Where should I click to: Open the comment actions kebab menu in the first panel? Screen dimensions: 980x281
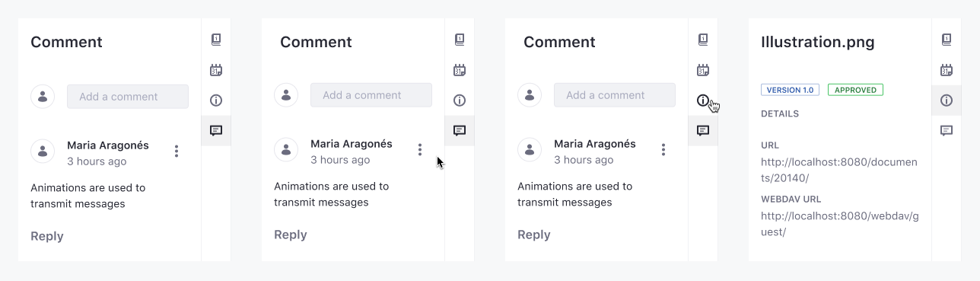177,152
